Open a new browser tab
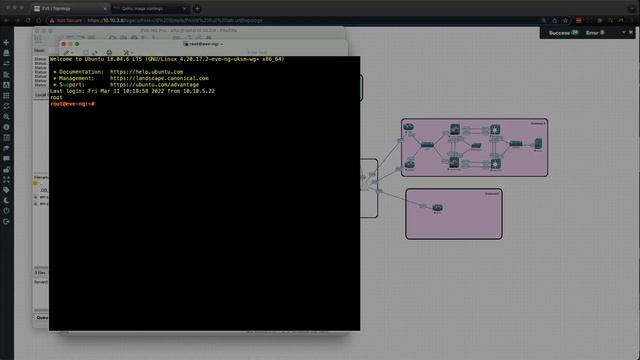This screenshot has width=640, height=360. coord(197,9)
